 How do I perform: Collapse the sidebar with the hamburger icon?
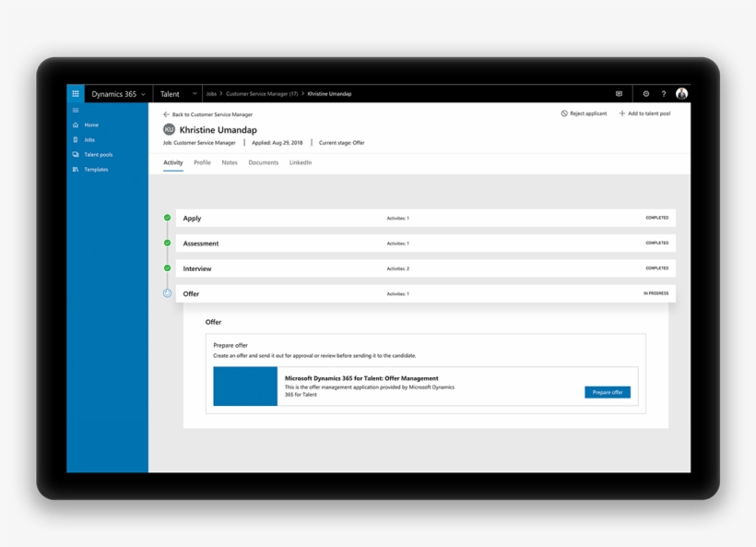point(76,111)
